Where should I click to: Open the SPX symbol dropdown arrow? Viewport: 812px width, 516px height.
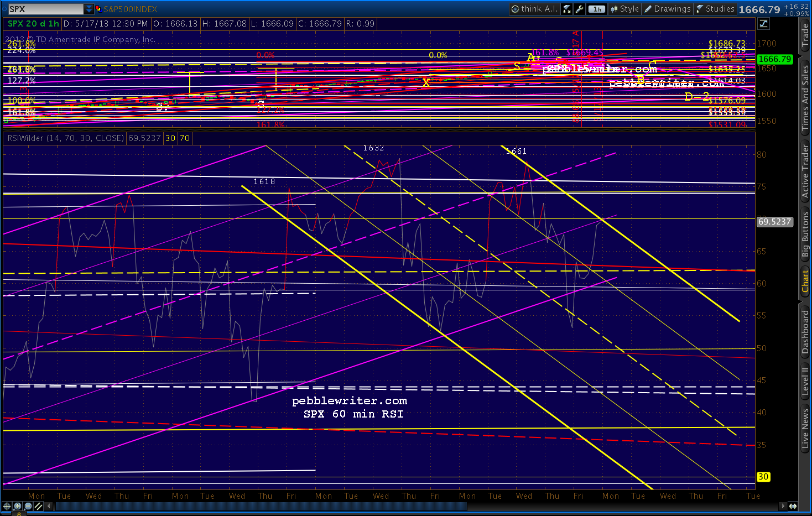tap(88, 8)
